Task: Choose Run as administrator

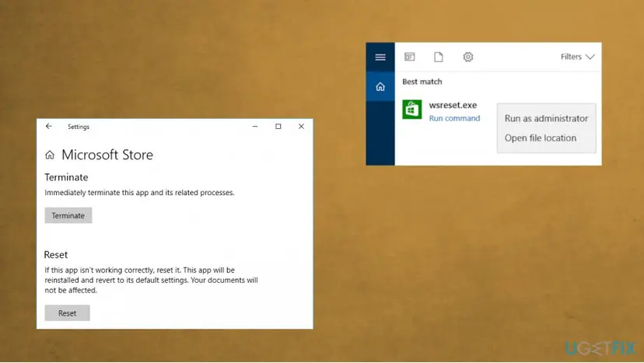Action: click(x=546, y=118)
